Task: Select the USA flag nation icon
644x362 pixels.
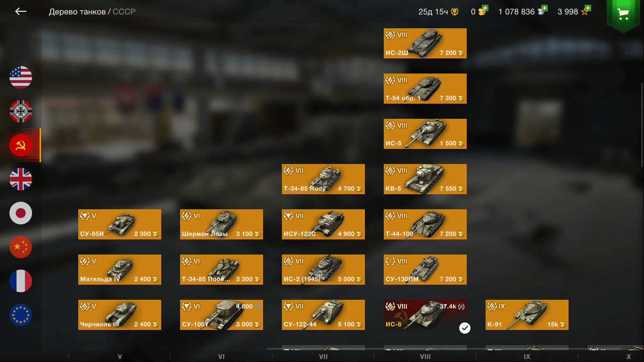Action: pyautogui.click(x=21, y=77)
